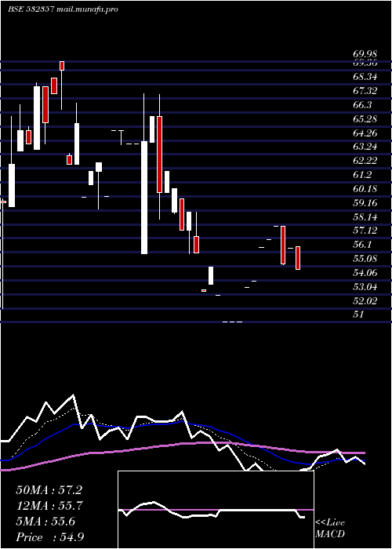The height and width of the screenshot is (549, 392).
Task: Click the 62.22 price axis label
Action: point(365,161)
